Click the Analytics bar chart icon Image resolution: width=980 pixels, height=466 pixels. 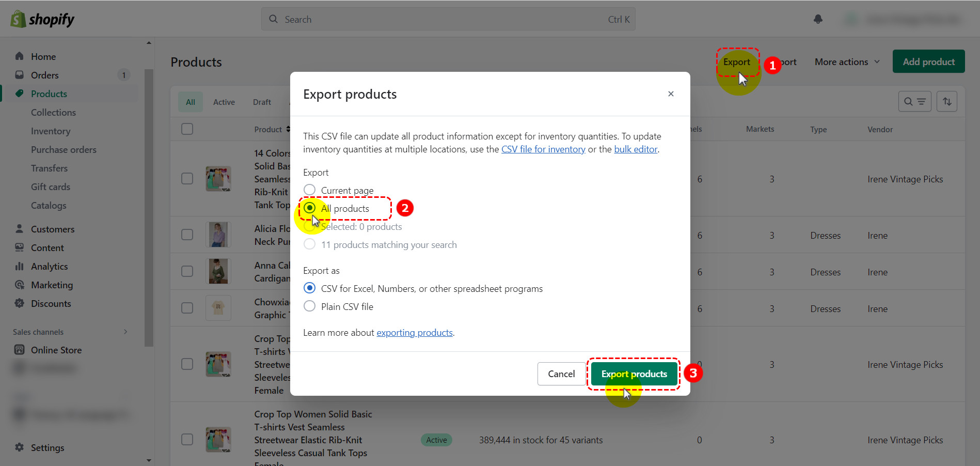pyautogui.click(x=20, y=266)
